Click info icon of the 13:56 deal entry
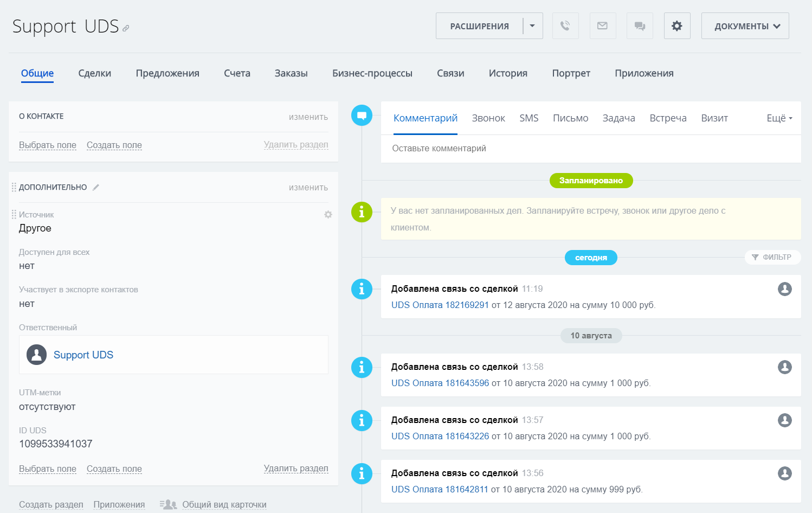The image size is (812, 513). (362, 473)
